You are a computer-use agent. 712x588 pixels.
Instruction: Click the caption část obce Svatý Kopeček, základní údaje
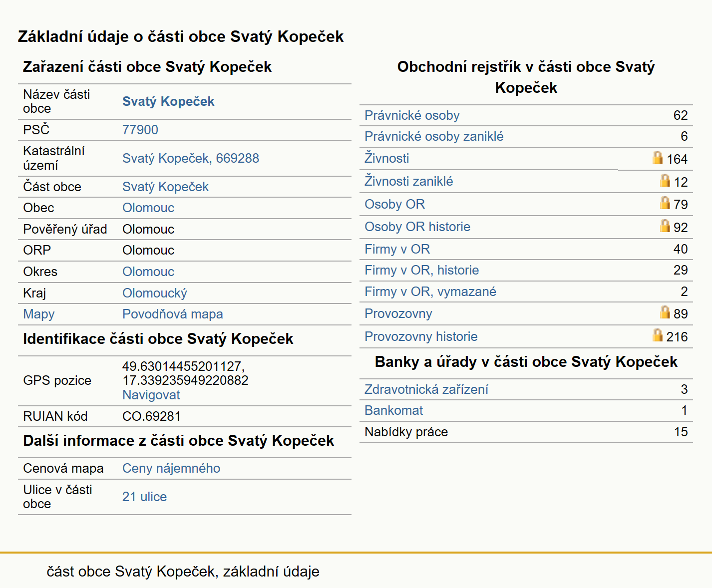click(x=183, y=572)
